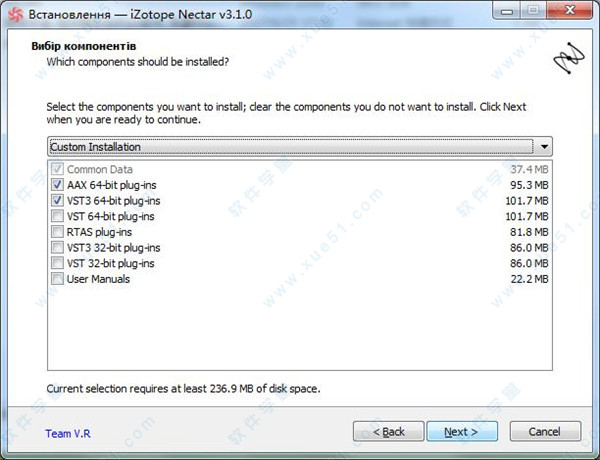
Task: Select the 'VST 64-bit plug-ins' label
Action: click(111, 217)
